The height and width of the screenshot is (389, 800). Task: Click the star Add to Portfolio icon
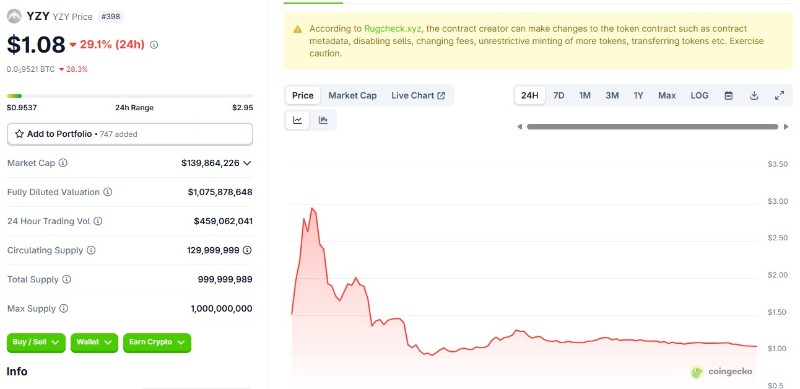19,134
